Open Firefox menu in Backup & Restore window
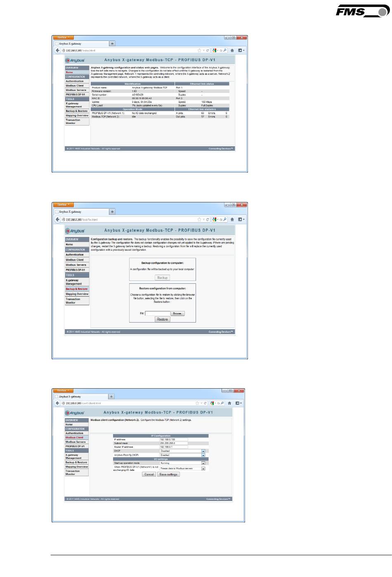 click(x=64, y=204)
